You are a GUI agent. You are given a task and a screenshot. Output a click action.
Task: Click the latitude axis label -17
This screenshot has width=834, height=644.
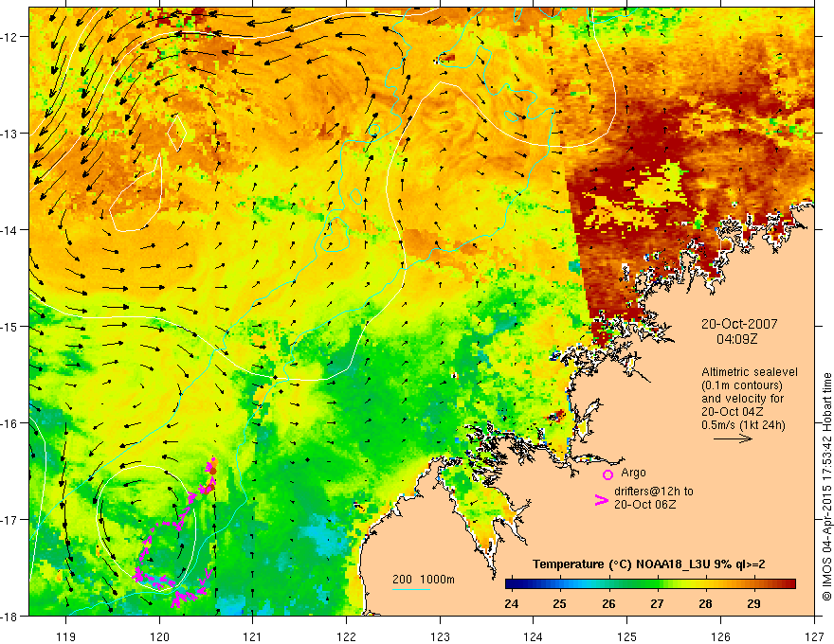(10, 520)
